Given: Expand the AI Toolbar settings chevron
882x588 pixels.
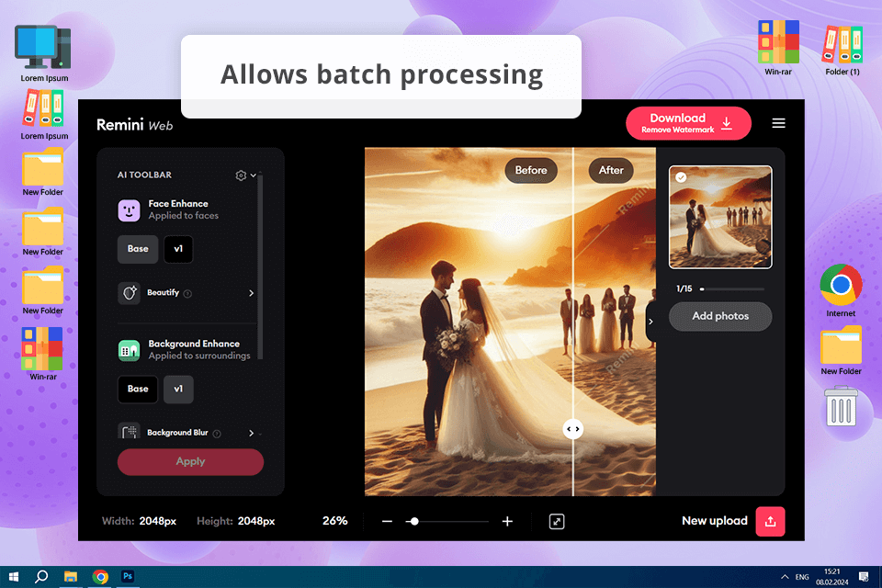Looking at the screenshot, I should coord(254,175).
